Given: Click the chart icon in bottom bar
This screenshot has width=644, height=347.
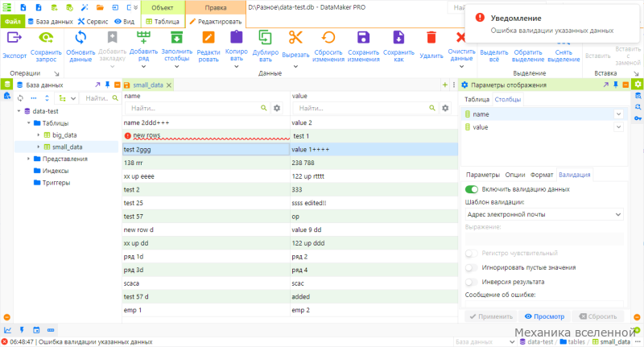Looking at the screenshot, I should 8,330.
